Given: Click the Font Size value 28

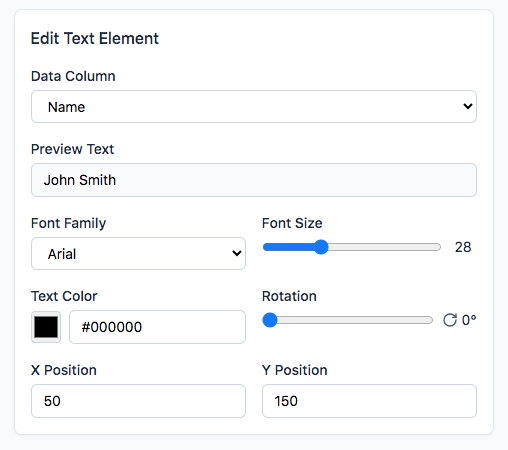Looking at the screenshot, I should coord(463,247).
